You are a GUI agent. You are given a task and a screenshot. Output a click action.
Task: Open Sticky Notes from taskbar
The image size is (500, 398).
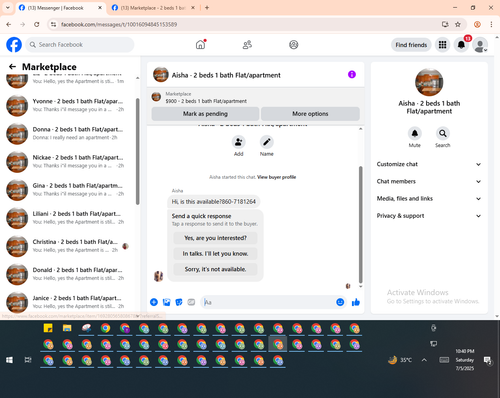48,328
